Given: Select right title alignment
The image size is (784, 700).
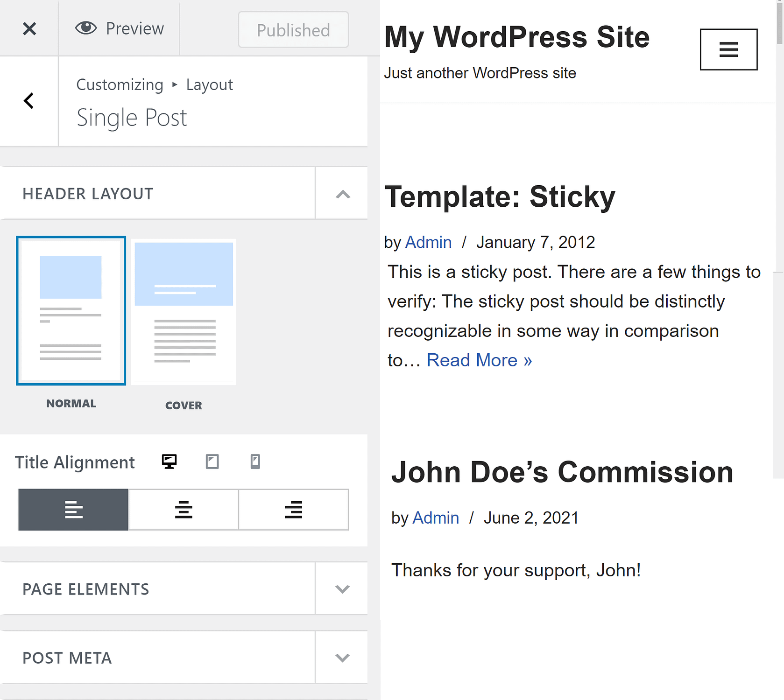Looking at the screenshot, I should [x=293, y=510].
